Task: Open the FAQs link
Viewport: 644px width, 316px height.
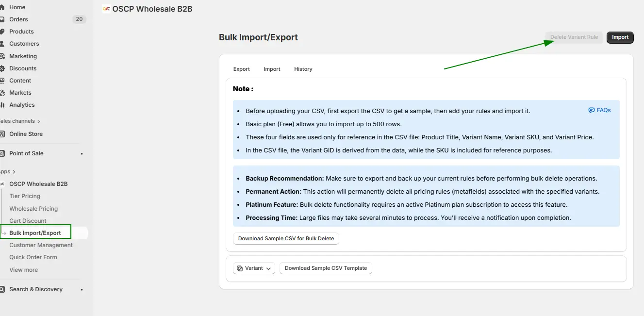Action: click(x=599, y=110)
